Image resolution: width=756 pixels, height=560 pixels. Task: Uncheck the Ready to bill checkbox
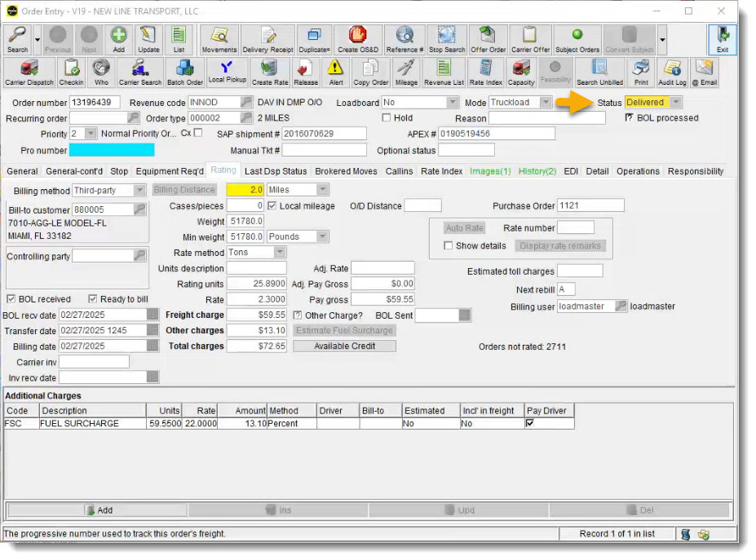[93, 299]
